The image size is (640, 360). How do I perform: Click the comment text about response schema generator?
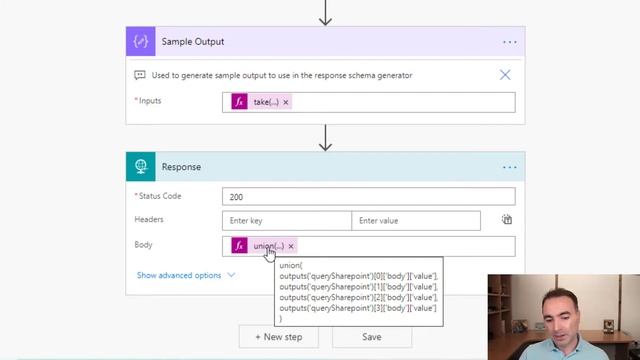pos(282,76)
